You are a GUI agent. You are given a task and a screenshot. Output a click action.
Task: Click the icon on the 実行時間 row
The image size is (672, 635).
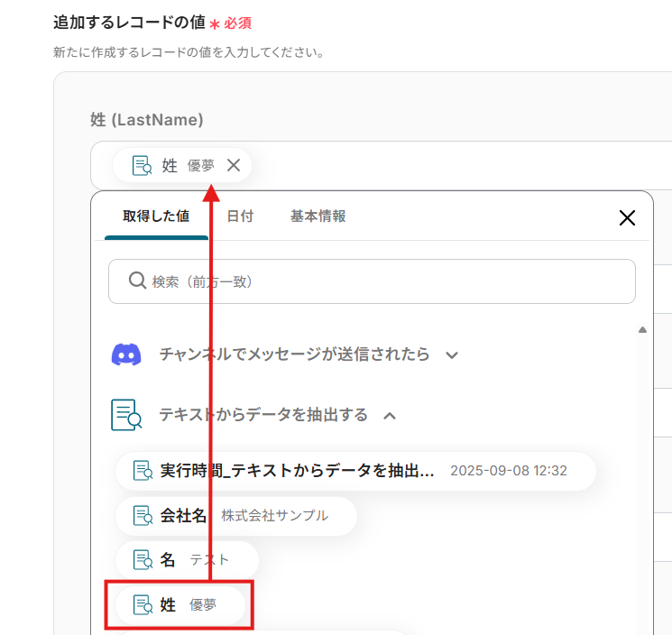click(143, 471)
